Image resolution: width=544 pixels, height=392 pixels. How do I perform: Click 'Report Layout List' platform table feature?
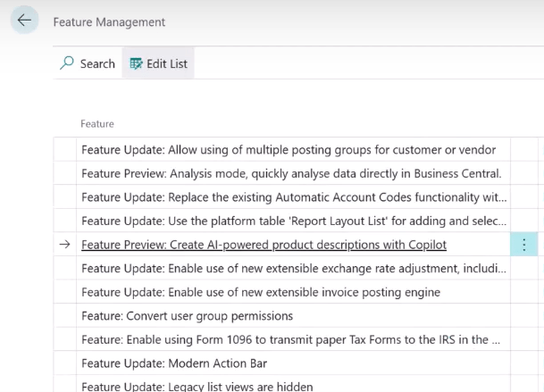coord(293,221)
